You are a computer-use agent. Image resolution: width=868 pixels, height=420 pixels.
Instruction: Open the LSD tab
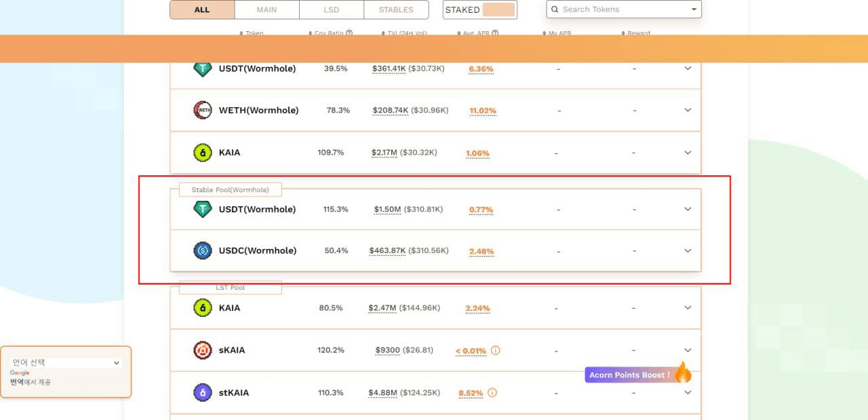[331, 9]
